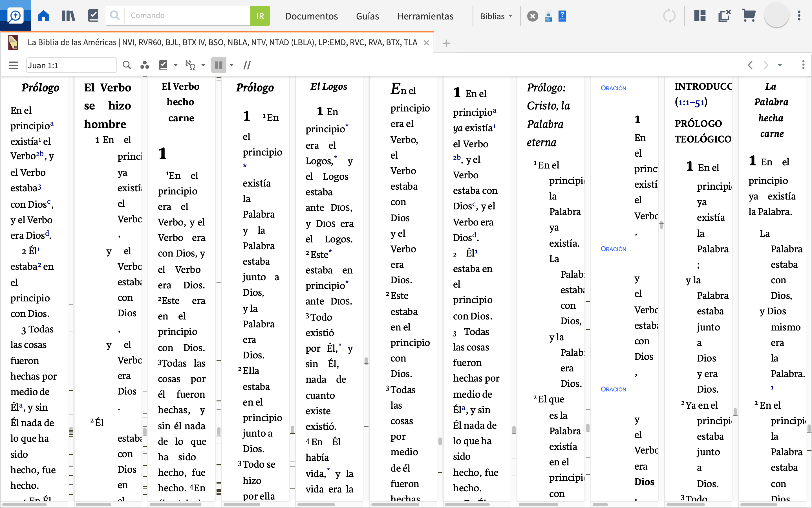The height and width of the screenshot is (508, 812).
Task: Go back with the left chevron arrow
Action: click(x=750, y=65)
